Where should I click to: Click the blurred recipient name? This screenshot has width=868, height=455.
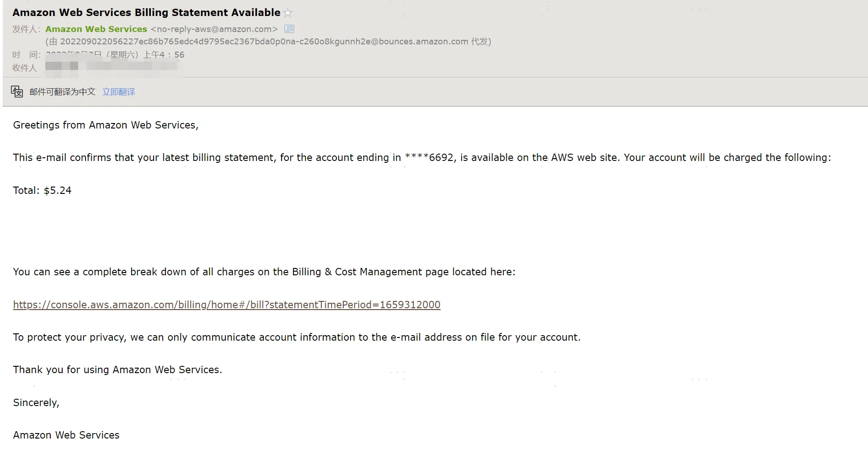click(x=62, y=66)
